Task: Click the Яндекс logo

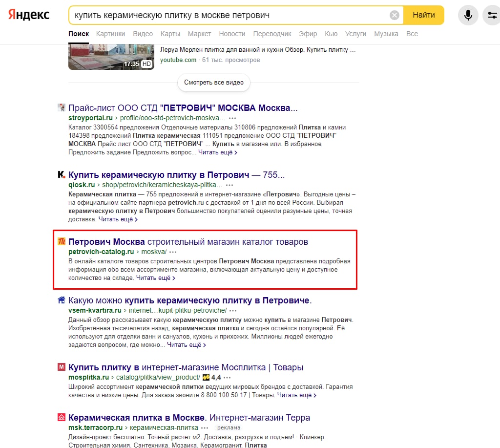Action: point(29,15)
